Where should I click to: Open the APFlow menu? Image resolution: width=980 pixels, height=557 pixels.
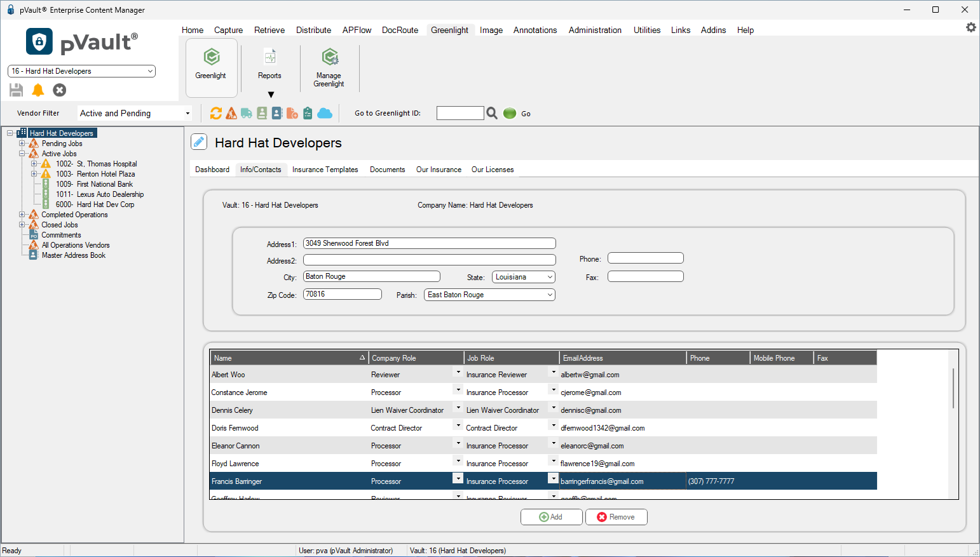point(357,30)
